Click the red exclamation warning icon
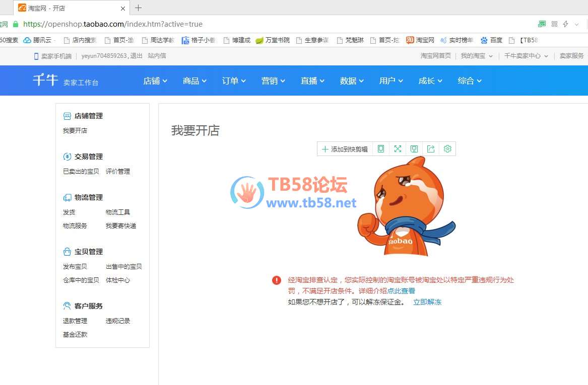Image resolution: width=588 pixels, height=385 pixels. [277, 280]
